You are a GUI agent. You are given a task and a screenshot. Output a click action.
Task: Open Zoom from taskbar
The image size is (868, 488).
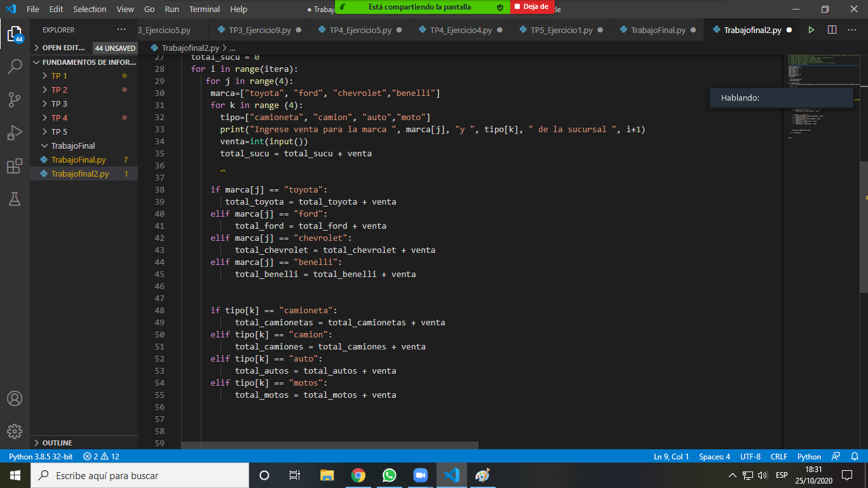(420, 475)
